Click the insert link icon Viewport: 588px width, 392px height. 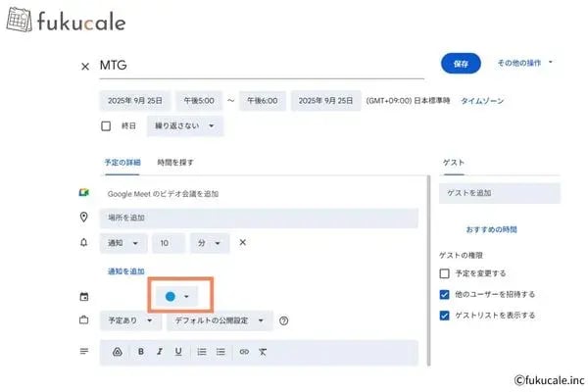[x=244, y=352]
